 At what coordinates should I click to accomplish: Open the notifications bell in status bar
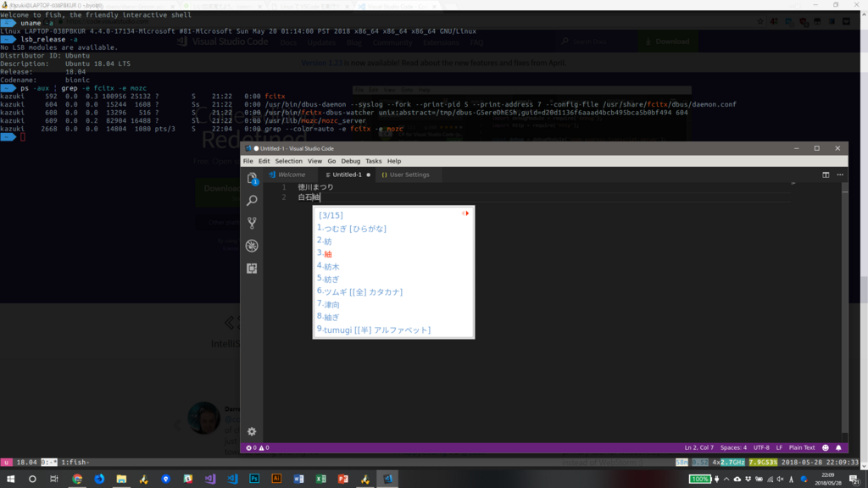click(838, 447)
